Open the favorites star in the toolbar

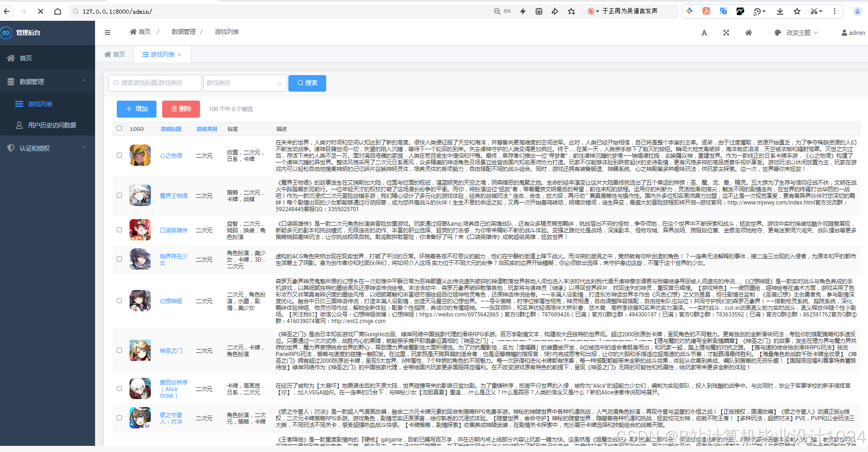click(797, 11)
